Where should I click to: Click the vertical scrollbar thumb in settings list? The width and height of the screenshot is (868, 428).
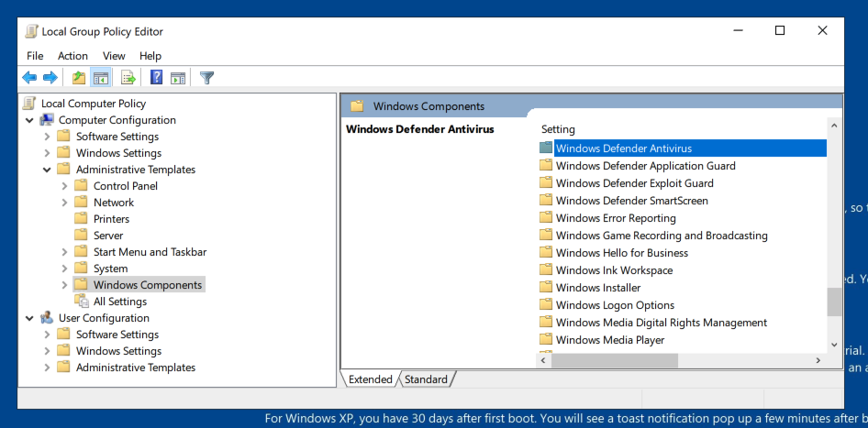[834, 302]
